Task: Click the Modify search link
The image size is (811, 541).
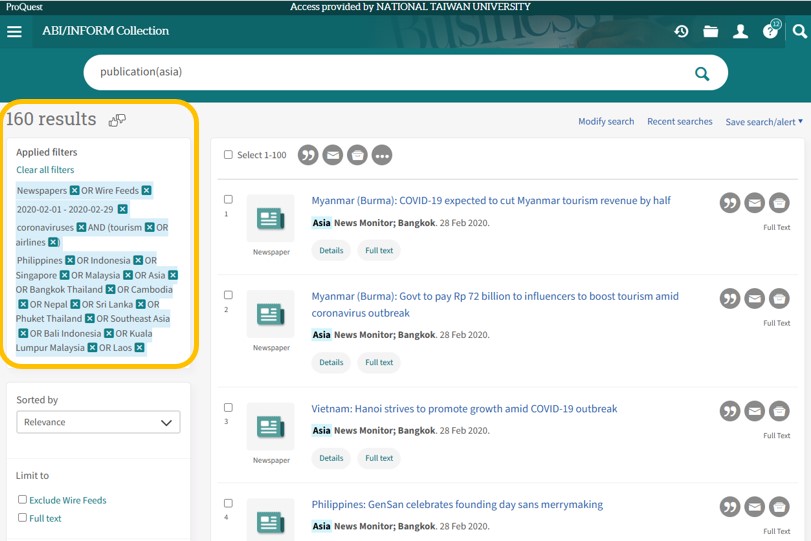Action: [606, 121]
